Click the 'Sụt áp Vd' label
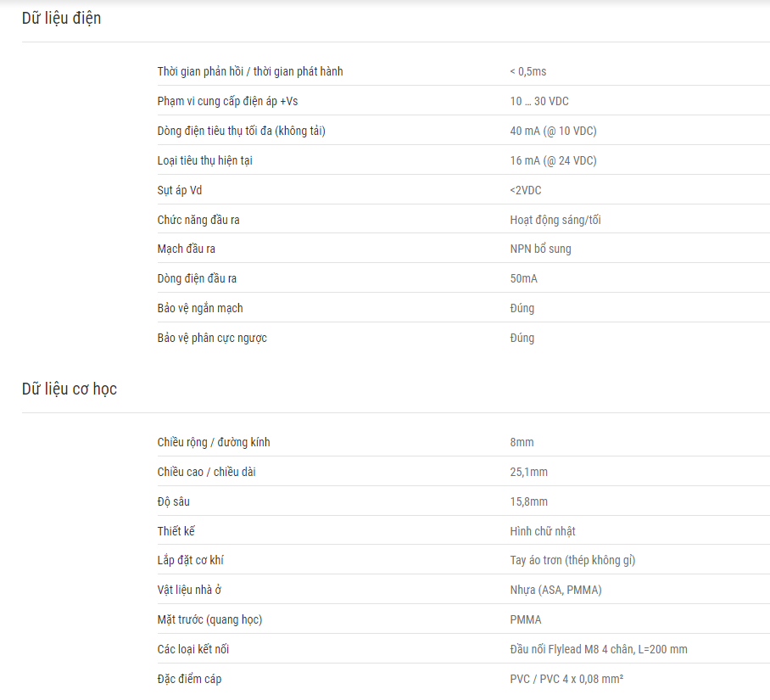 pyautogui.click(x=179, y=190)
